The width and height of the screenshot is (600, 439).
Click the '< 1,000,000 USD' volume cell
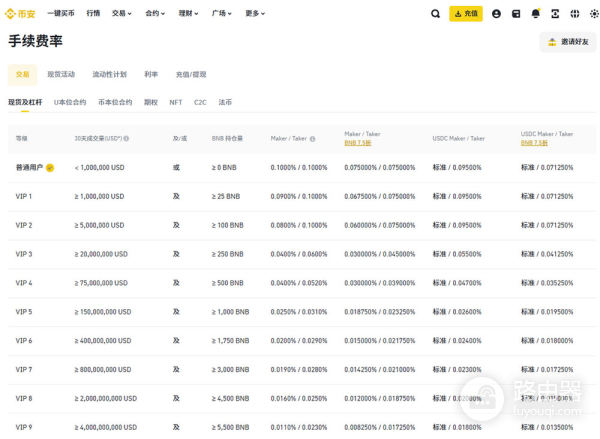click(99, 168)
